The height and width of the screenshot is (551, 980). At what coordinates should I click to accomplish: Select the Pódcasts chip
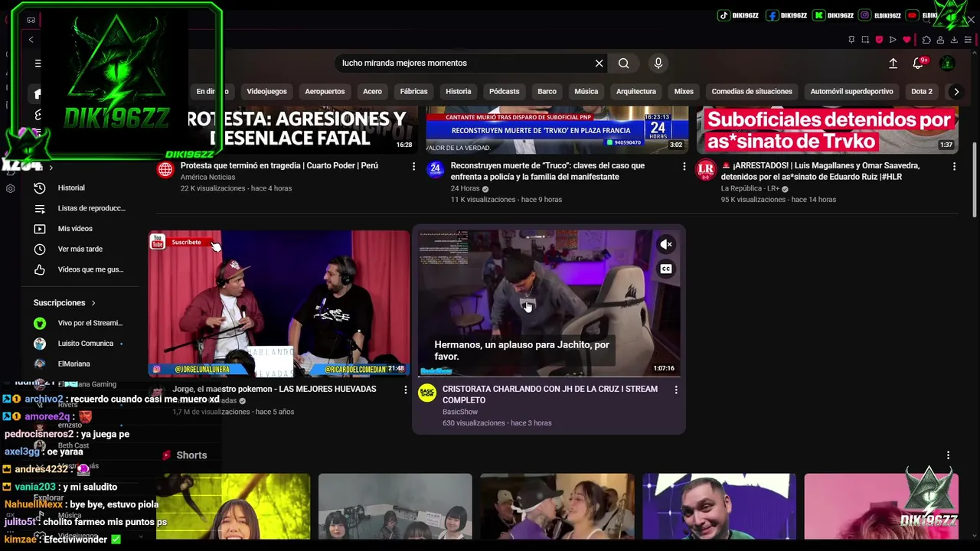504,92
